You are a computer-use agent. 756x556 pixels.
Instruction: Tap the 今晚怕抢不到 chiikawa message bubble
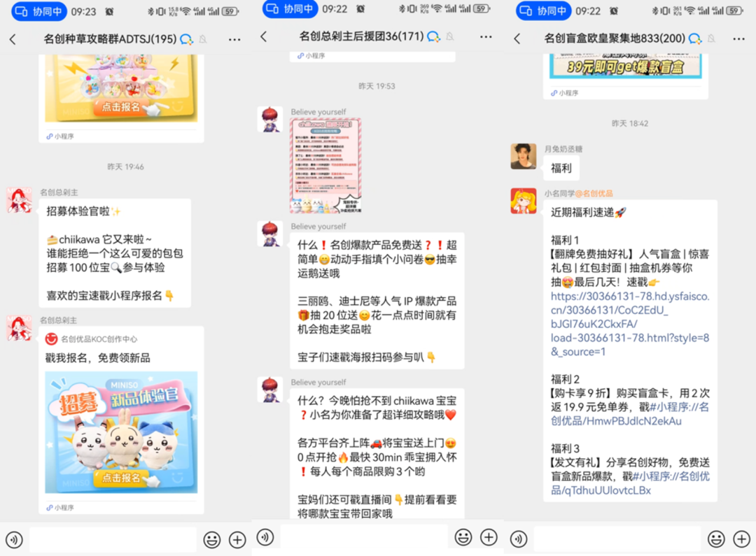click(377, 454)
